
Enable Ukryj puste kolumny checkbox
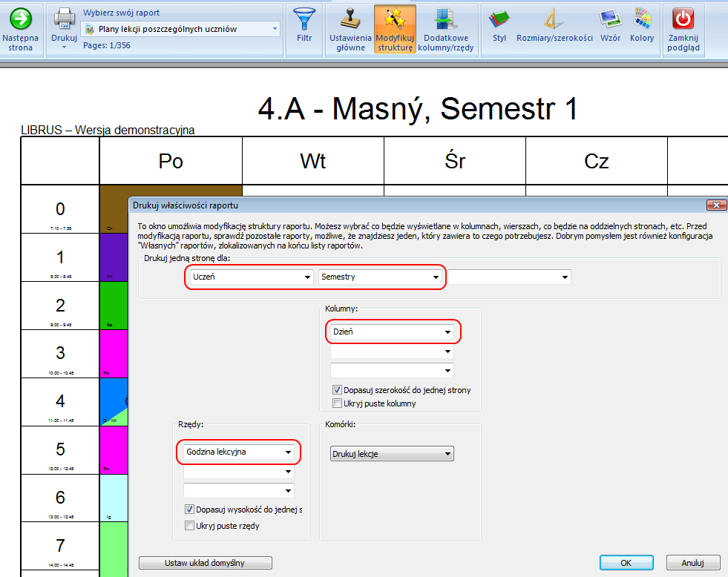coord(338,403)
